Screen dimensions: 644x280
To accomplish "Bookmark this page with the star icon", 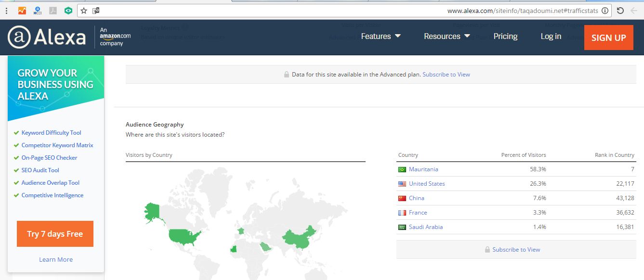I will 84,11.
